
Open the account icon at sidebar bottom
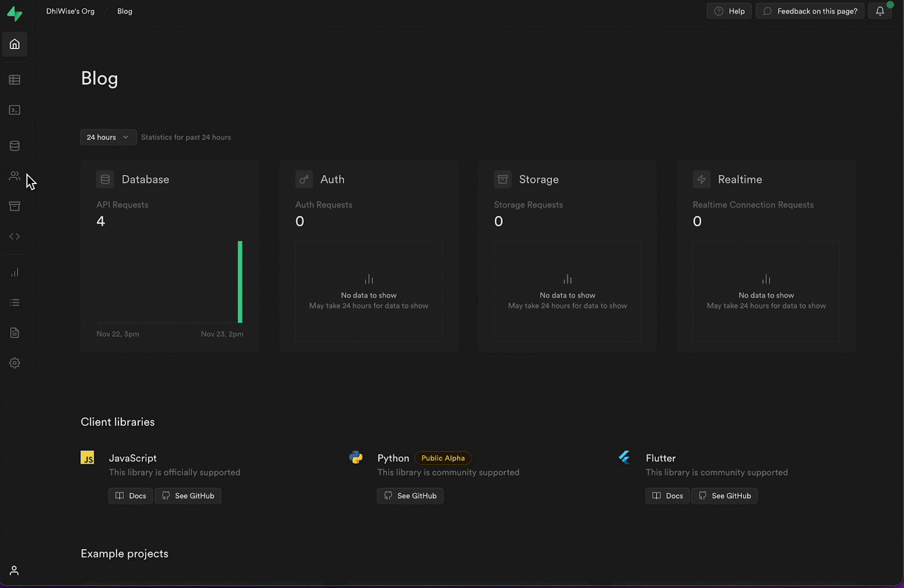(x=15, y=570)
